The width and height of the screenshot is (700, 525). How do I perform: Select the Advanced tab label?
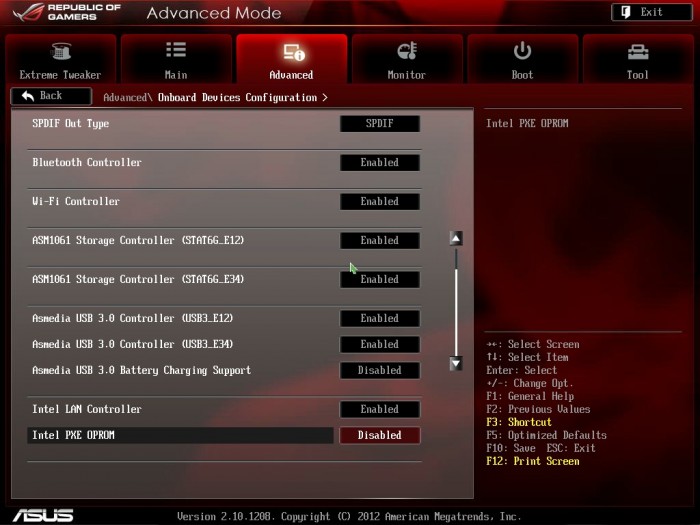(x=291, y=75)
